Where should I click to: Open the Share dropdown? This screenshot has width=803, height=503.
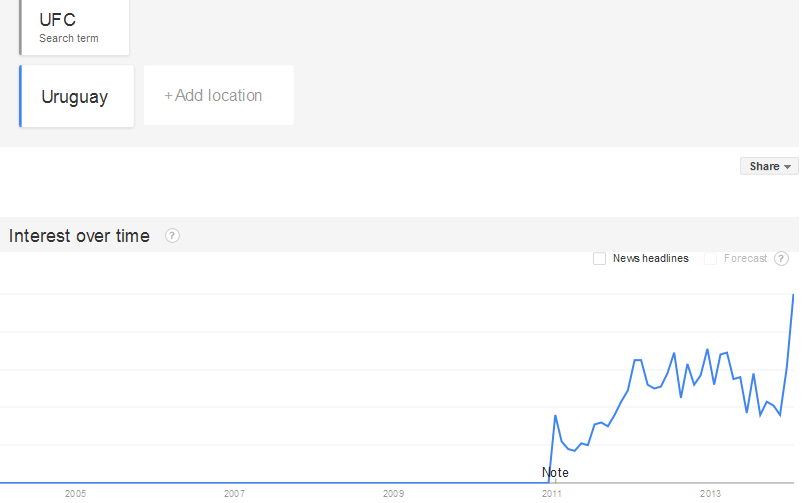click(769, 166)
